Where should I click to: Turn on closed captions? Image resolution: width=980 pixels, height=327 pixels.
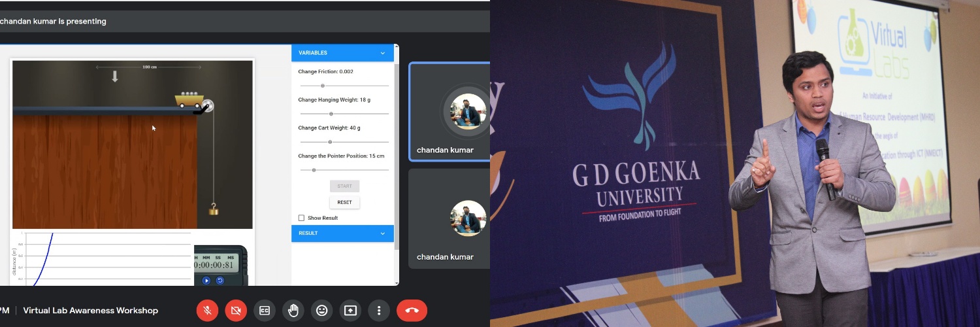point(265,311)
